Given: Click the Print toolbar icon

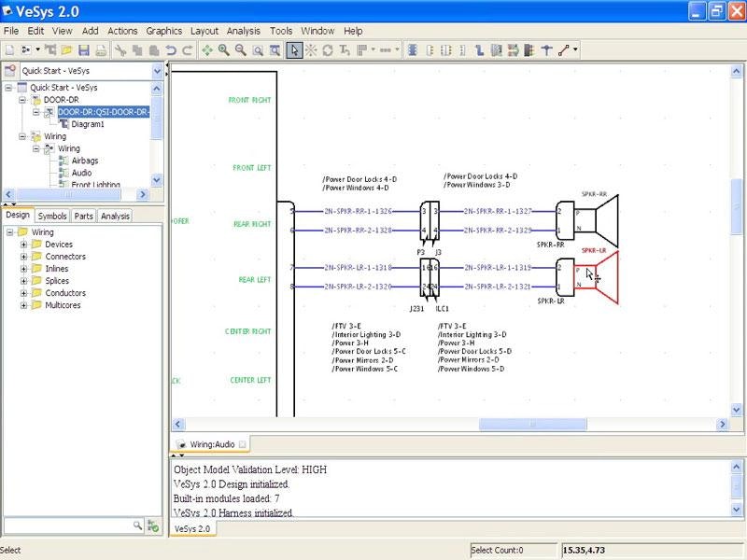Looking at the screenshot, I should [x=101, y=50].
